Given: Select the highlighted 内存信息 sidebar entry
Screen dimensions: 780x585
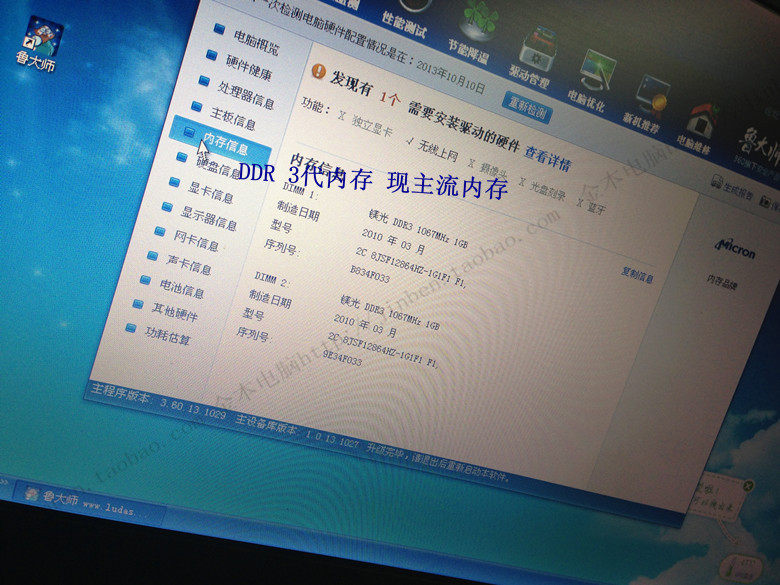Looking at the screenshot, I should [222, 141].
